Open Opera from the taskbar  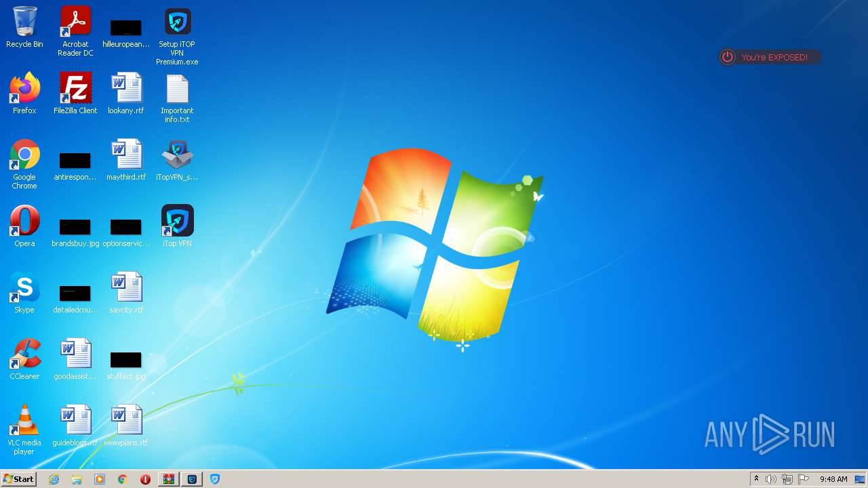pos(145,479)
